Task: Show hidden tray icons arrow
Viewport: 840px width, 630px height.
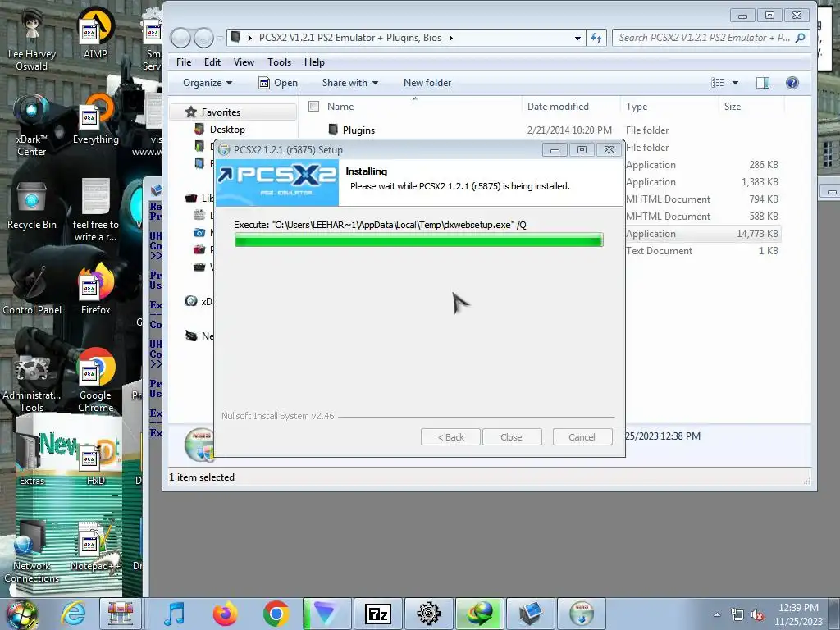Action: pos(717,614)
